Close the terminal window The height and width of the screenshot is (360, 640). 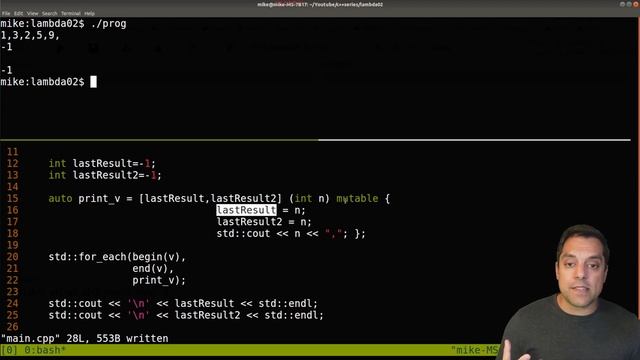click(x=636, y=4)
